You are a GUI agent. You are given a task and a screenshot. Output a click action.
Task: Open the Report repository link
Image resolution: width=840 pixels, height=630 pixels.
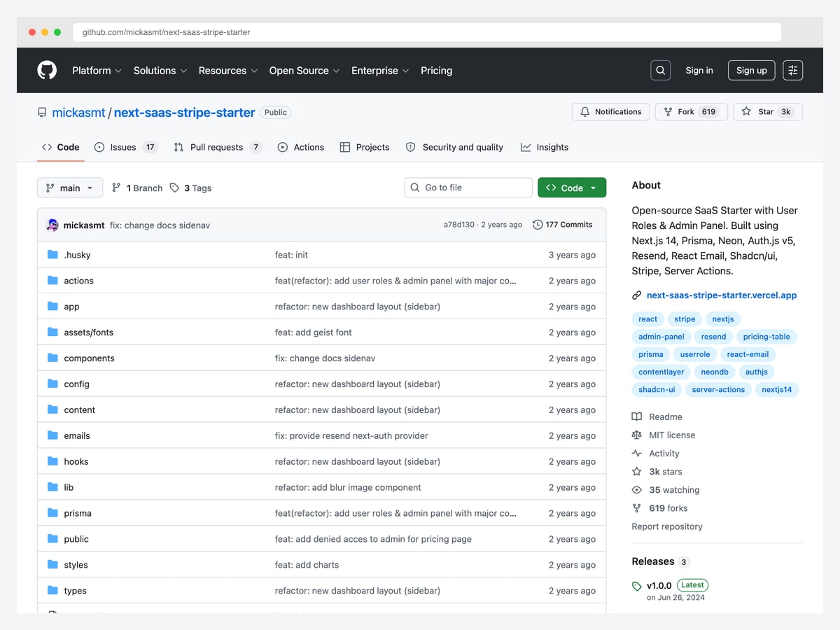point(667,526)
